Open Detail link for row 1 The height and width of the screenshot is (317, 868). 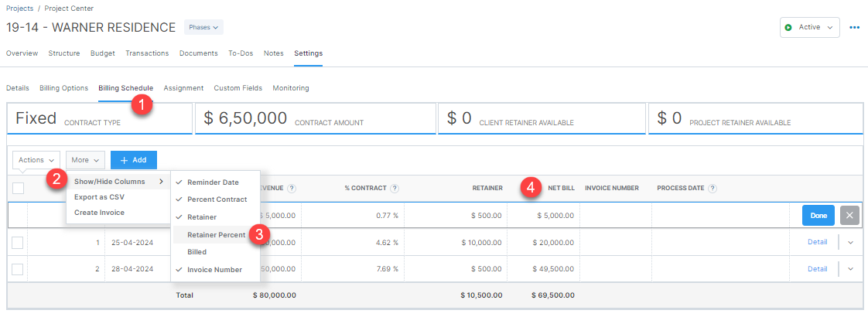(817, 242)
